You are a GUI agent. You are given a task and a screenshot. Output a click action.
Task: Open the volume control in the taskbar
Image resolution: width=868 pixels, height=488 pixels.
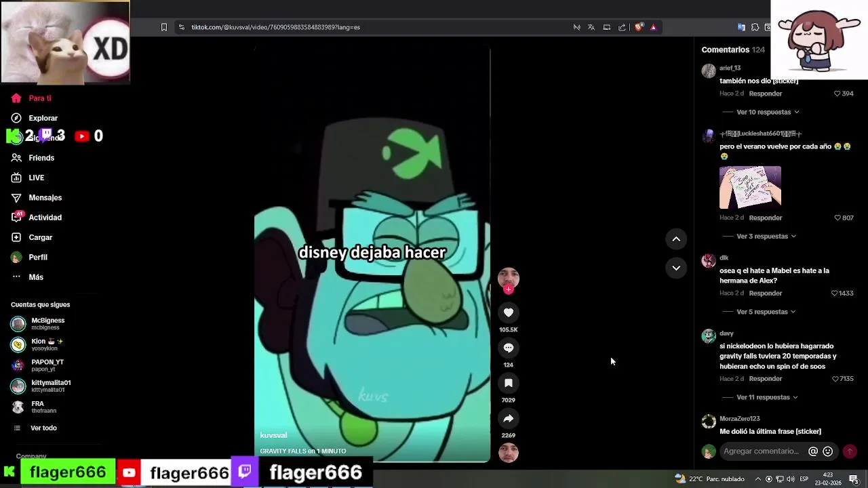click(790, 479)
